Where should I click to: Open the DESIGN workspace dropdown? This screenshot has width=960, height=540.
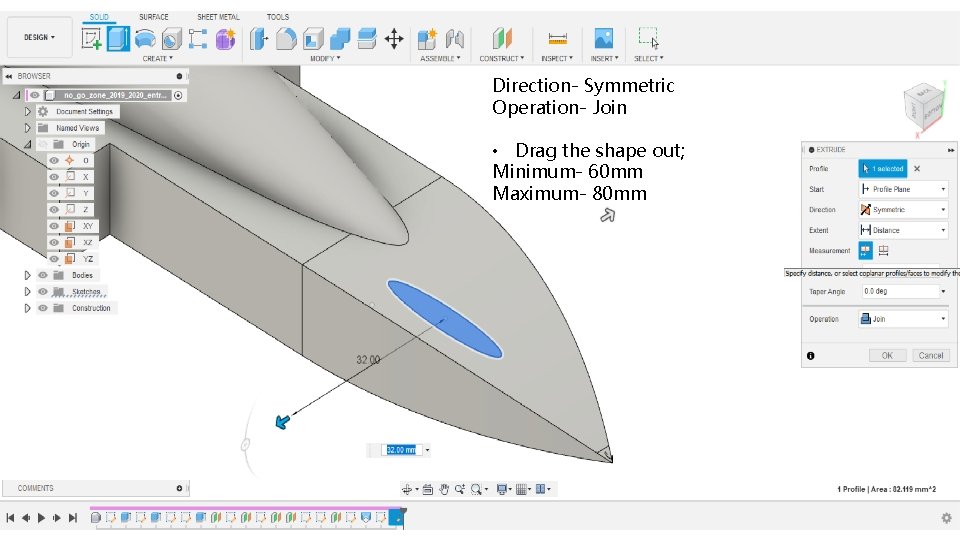click(40, 37)
